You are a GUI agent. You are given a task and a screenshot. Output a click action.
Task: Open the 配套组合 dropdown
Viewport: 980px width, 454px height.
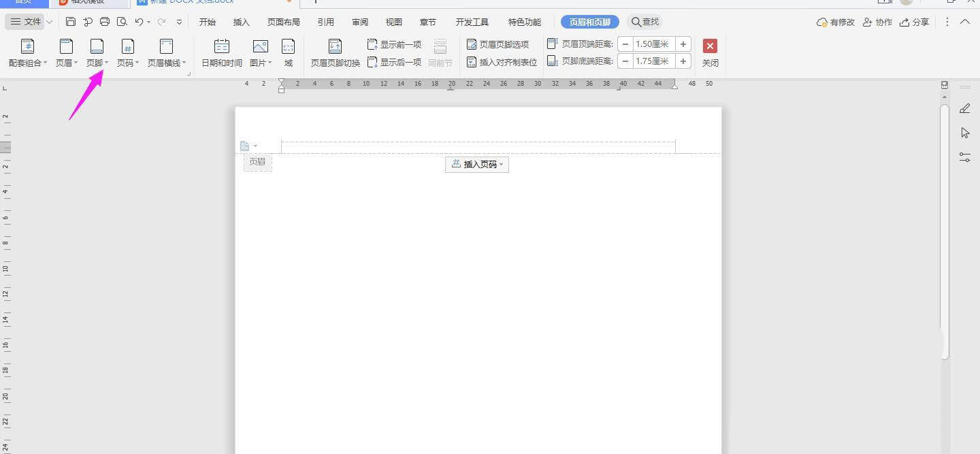[x=27, y=52]
